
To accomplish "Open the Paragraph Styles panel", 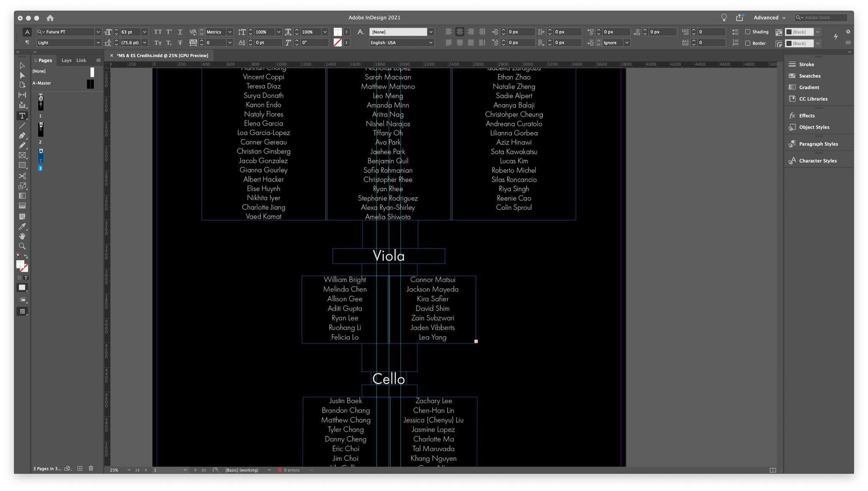I will [x=818, y=144].
